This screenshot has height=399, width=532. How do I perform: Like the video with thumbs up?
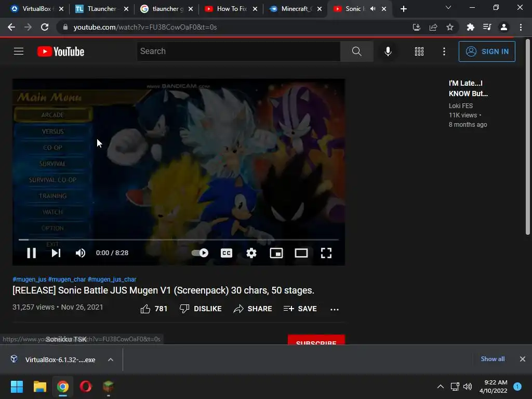click(x=154, y=309)
